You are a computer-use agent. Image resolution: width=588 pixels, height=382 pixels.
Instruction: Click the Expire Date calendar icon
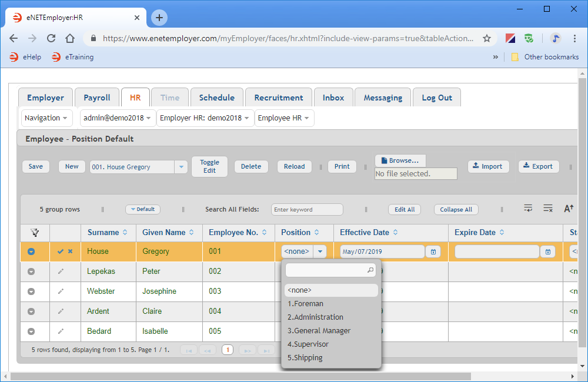547,251
